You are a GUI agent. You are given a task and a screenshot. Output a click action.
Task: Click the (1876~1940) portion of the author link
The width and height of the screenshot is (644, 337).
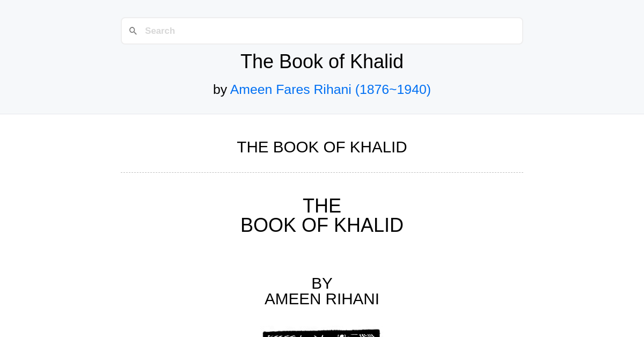(393, 89)
